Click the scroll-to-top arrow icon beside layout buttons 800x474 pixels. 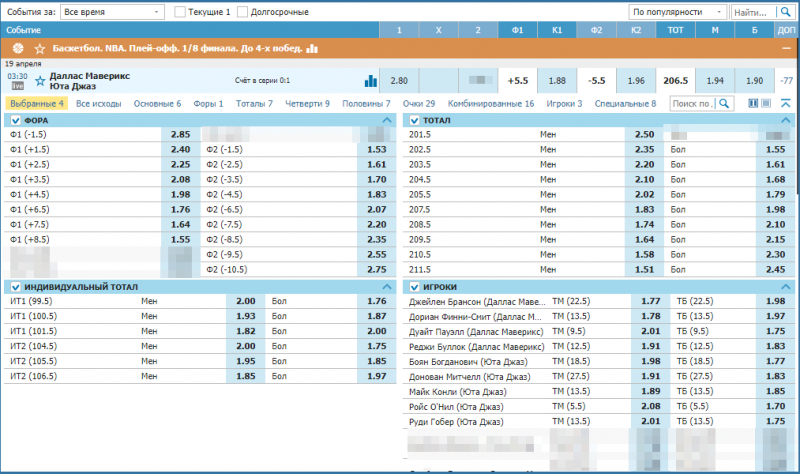(786, 103)
